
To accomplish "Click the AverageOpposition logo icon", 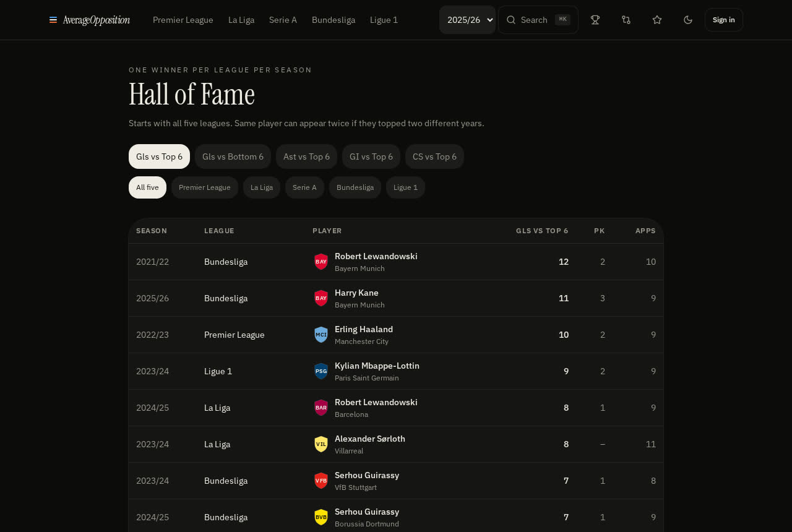I will click(53, 20).
